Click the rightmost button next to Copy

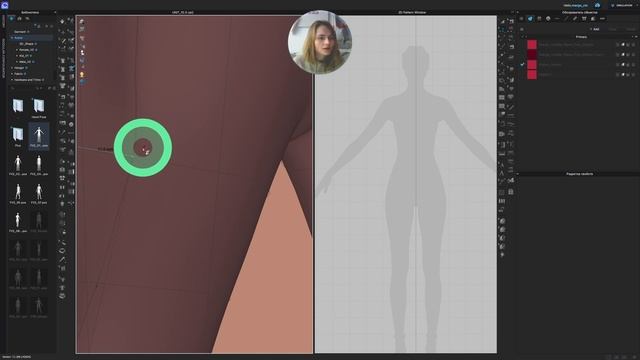[x=630, y=29]
